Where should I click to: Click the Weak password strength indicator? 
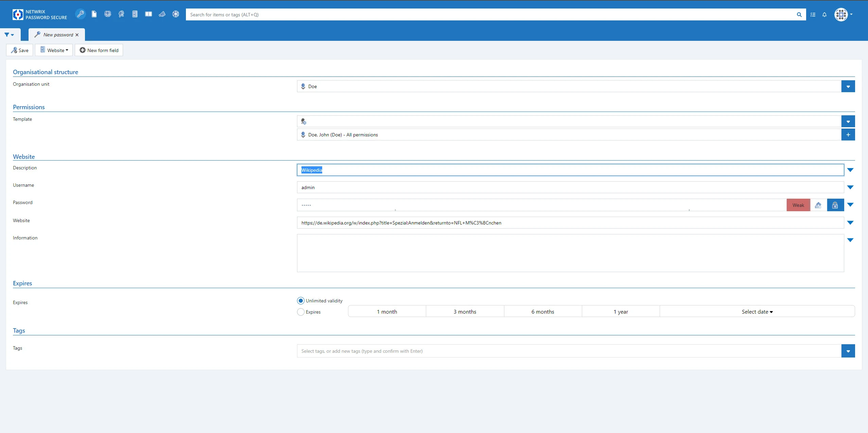(x=798, y=205)
